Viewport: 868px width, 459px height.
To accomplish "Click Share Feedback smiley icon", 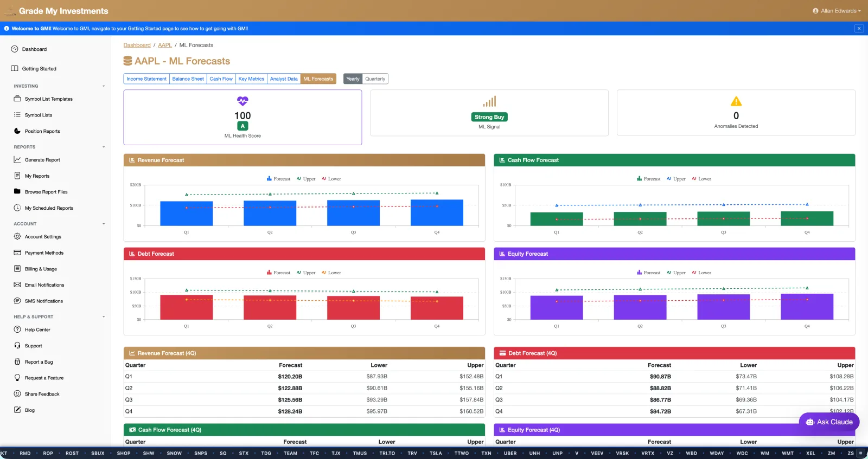I will [x=17, y=393].
